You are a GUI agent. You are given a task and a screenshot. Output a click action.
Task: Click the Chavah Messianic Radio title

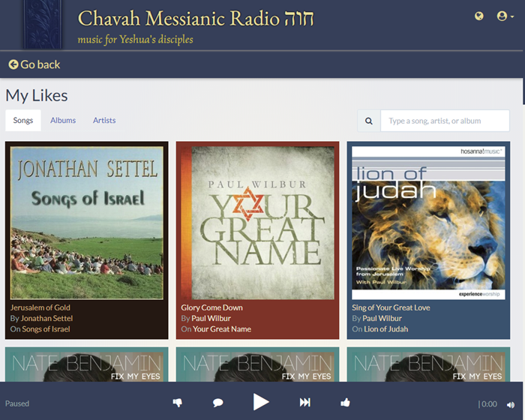click(x=196, y=18)
